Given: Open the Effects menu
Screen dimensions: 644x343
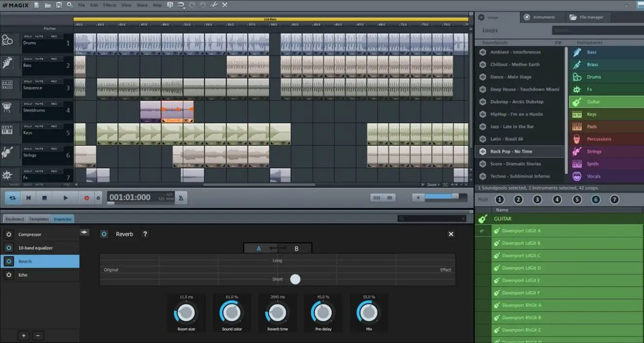Looking at the screenshot, I should tap(109, 5).
